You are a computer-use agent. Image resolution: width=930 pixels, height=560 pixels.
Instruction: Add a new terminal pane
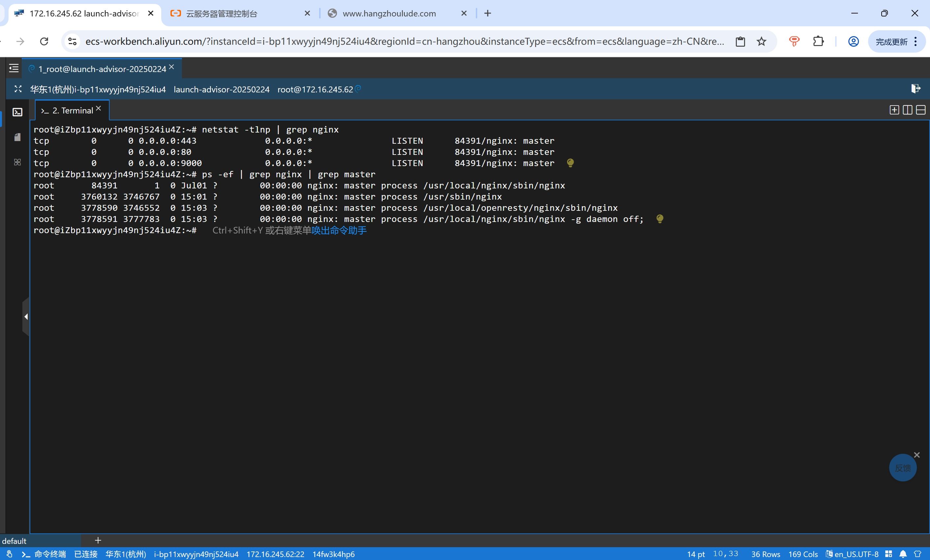coord(894,110)
